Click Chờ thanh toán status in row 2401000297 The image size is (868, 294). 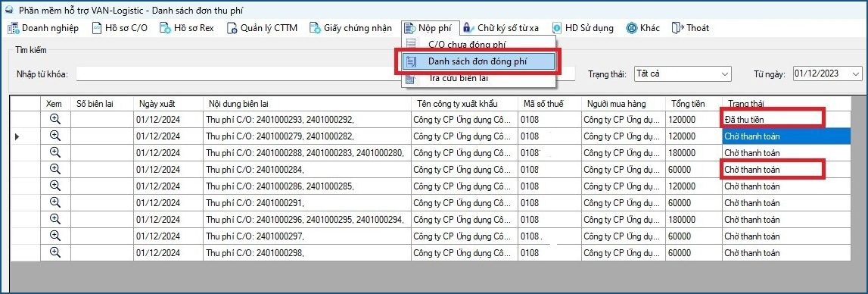coord(786,236)
